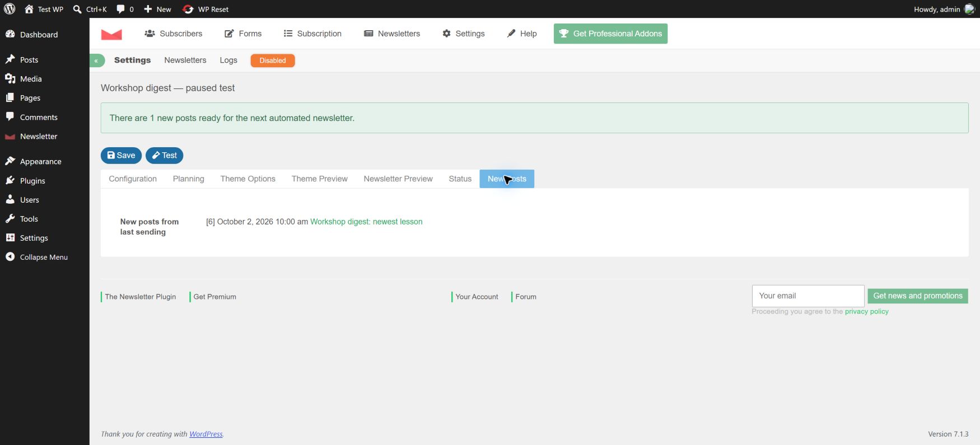Open the Newsletters top menu

pos(392,34)
